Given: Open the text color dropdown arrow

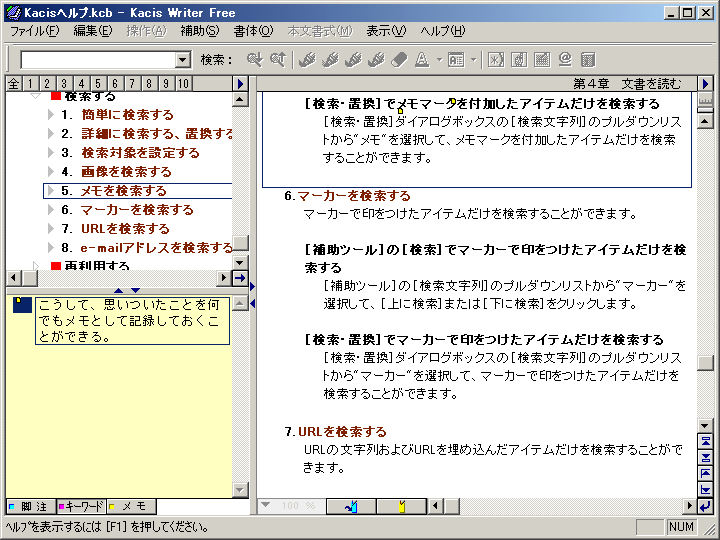Looking at the screenshot, I should click(439, 60).
